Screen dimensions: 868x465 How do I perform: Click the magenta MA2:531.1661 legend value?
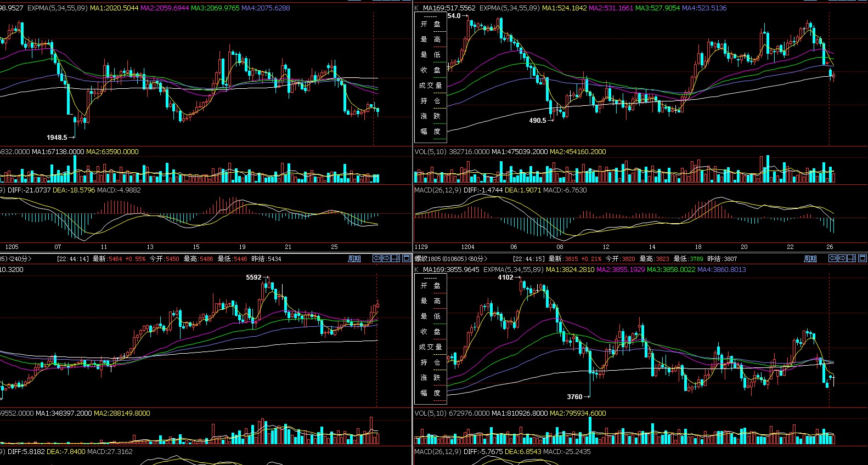point(611,8)
